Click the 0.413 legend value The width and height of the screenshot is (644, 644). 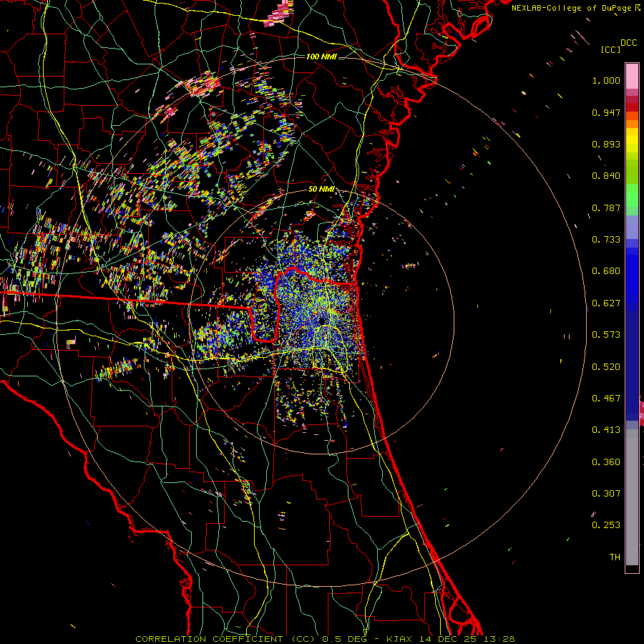point(606,430)
